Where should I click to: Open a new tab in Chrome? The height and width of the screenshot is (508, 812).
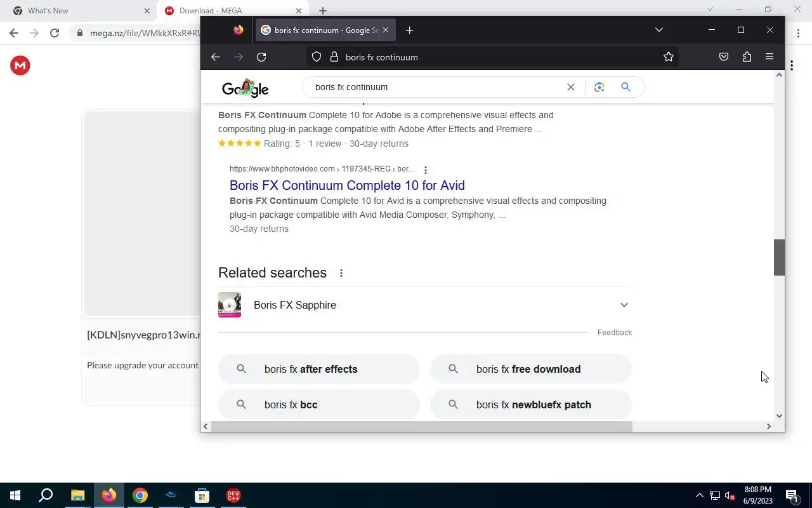pos(323,11)
